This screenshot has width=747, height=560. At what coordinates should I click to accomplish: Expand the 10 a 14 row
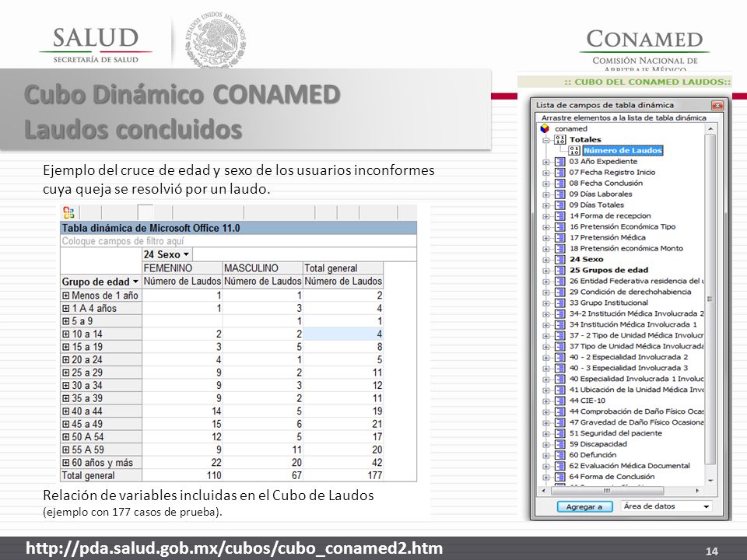tap(65, 334)
